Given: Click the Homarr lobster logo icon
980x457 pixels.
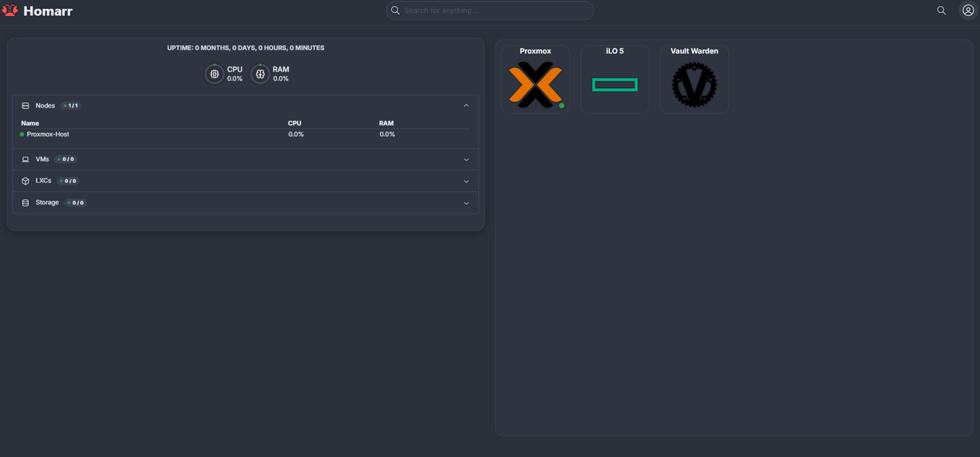Looking at the screenshot, I should 10,11.
